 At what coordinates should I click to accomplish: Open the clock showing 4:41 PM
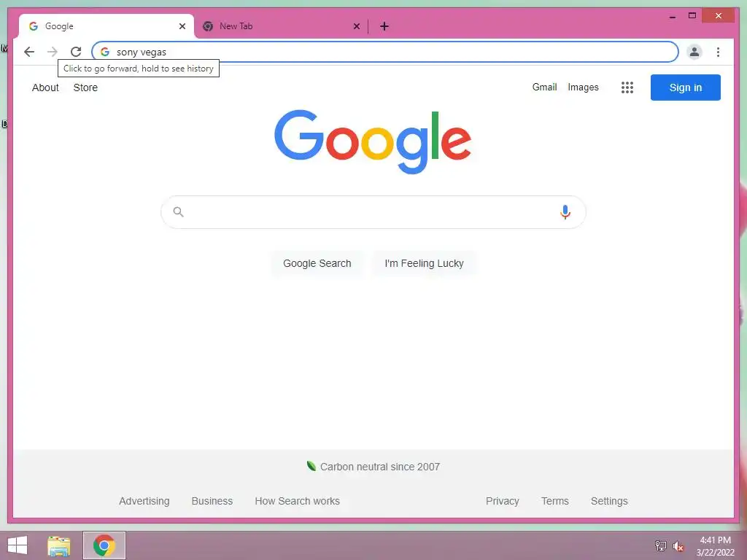coord(715,546)
